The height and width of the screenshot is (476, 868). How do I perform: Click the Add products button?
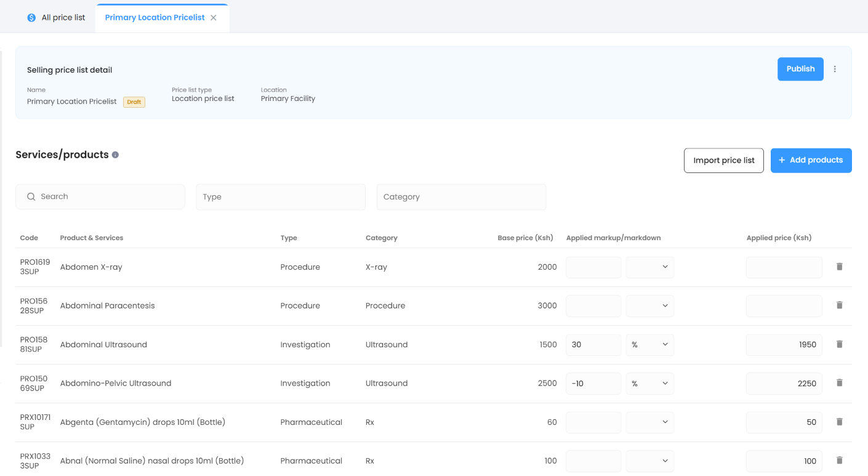click(811, 160)
